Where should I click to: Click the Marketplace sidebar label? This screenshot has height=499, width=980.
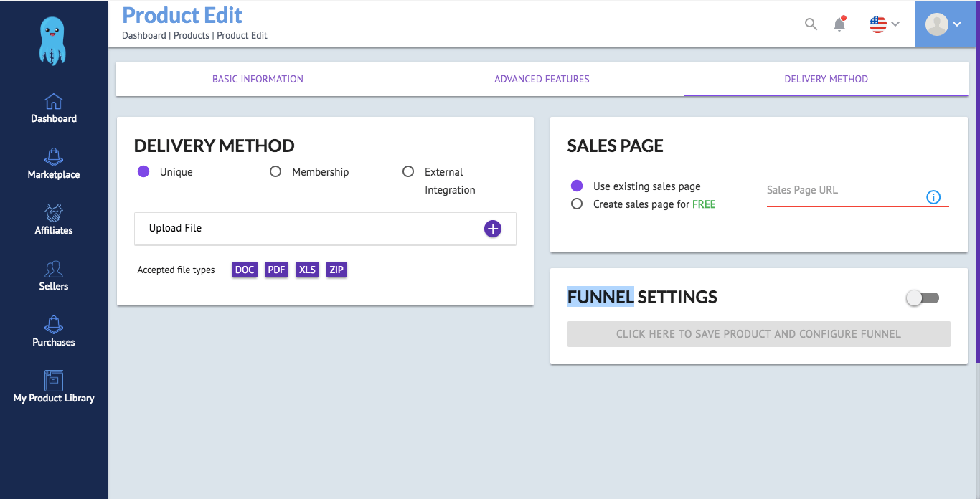54,175
